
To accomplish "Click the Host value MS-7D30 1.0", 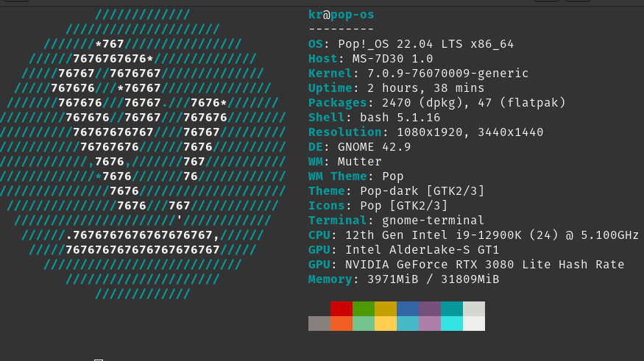I will (x=392, y=59).
